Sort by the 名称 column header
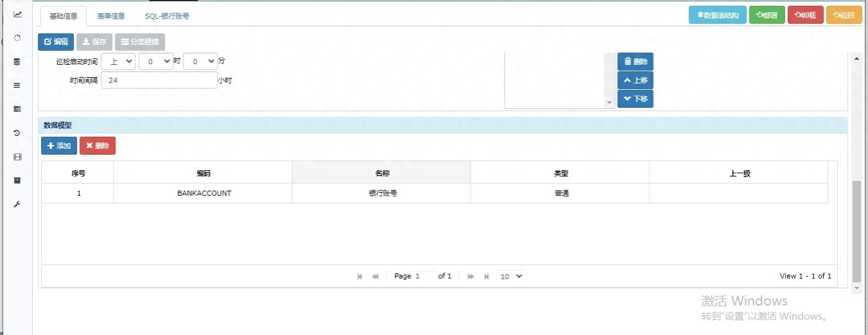868x335 pixels. (x=381, y=173)
